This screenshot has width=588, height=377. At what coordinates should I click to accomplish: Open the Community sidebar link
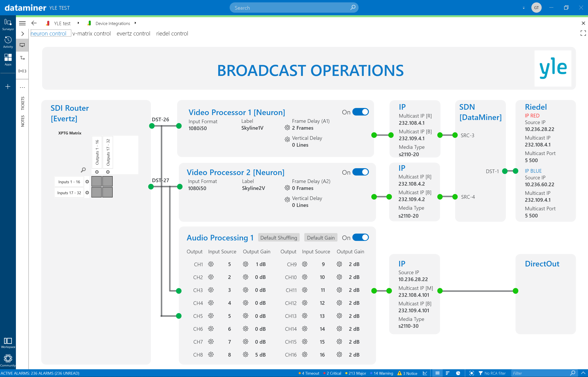pyautogui.click(x=8, y=360)
